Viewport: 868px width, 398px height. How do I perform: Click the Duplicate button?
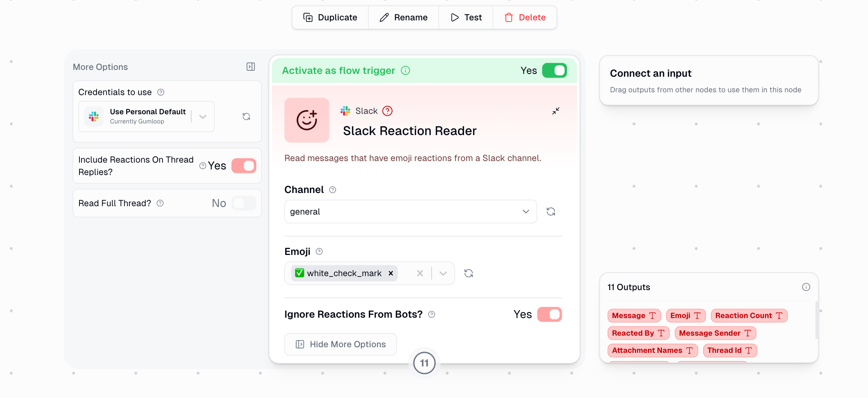tap(330, 18)
